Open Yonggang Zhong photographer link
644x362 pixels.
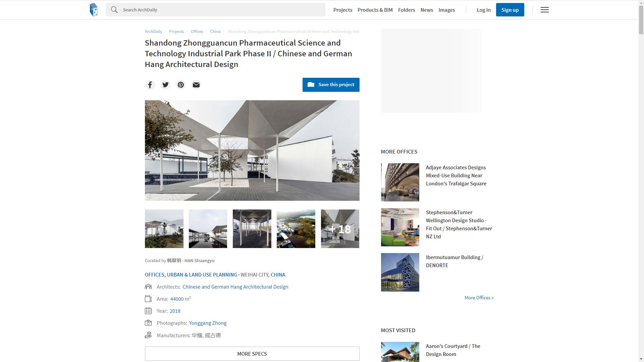tap(208, 323)
